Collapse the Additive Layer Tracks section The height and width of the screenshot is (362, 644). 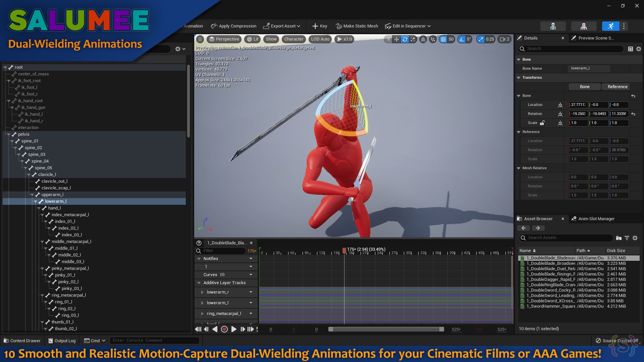199,283
